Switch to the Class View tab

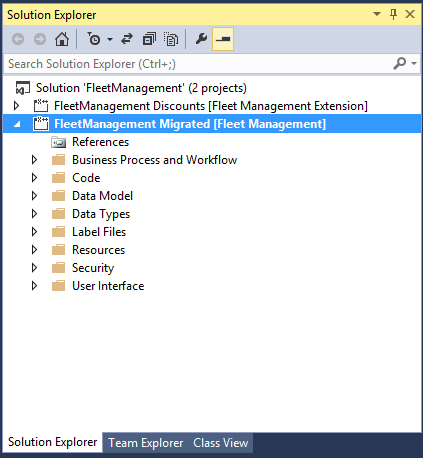coord(220,443)
